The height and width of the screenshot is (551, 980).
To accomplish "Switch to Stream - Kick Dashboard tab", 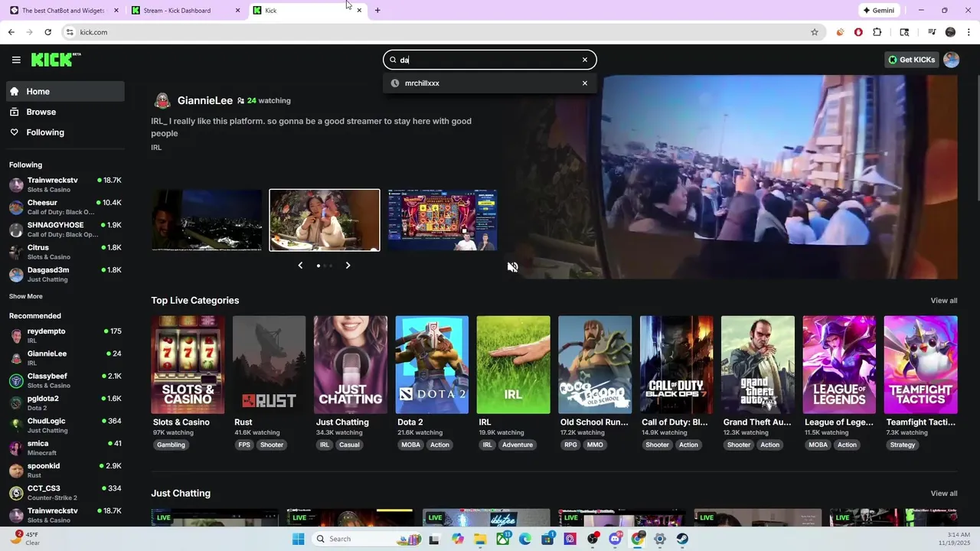I will [185, 10].
